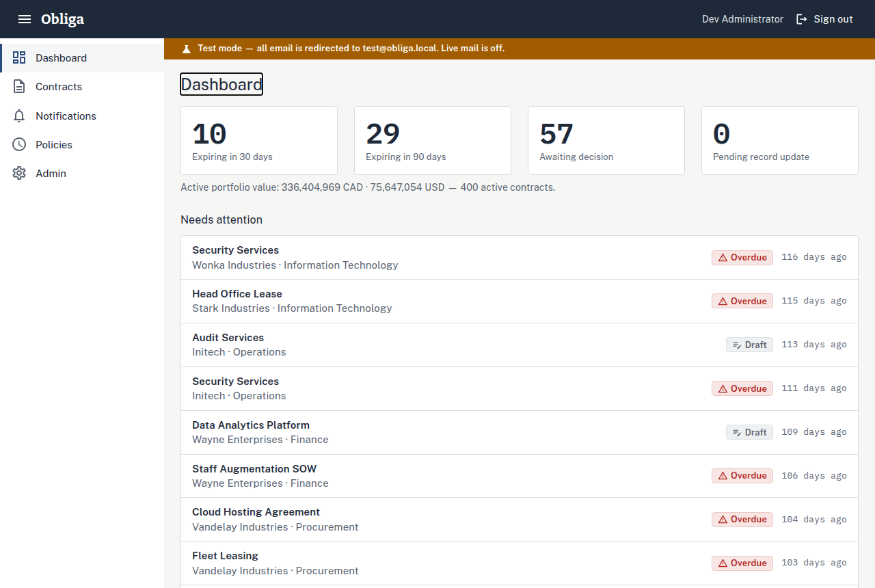Viewport: 875px width, 588px height.
Task: Click the Draft badge on Audit Services
Action: pos(749,345)
